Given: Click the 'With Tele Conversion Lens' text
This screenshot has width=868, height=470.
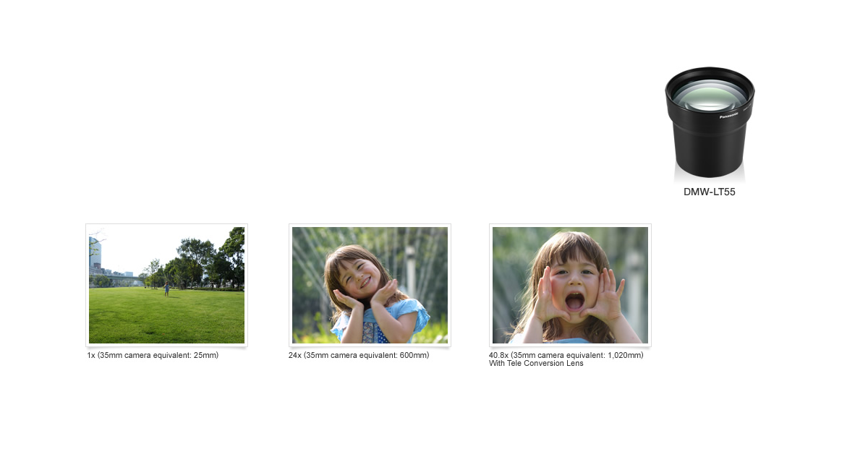Looking at the screenshot, I should (x=536, y=364).
